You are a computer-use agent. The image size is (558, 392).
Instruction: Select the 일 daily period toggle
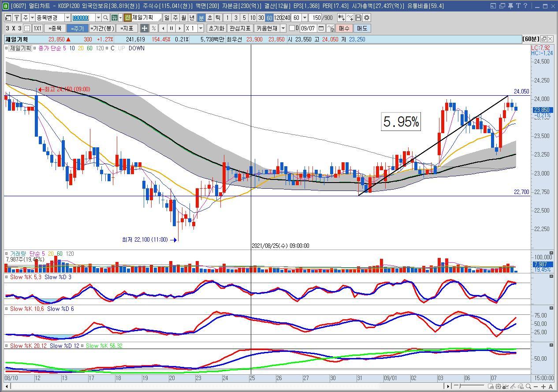coord(167,18)
